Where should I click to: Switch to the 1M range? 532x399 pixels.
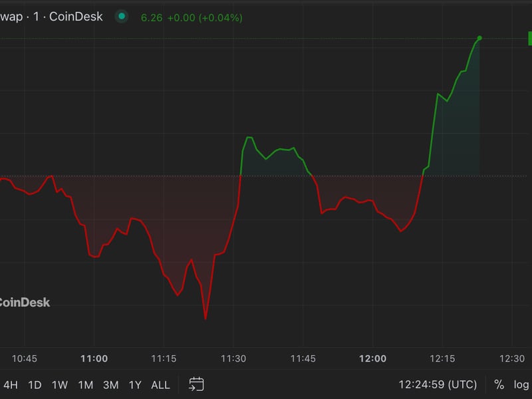coord(85,384)
